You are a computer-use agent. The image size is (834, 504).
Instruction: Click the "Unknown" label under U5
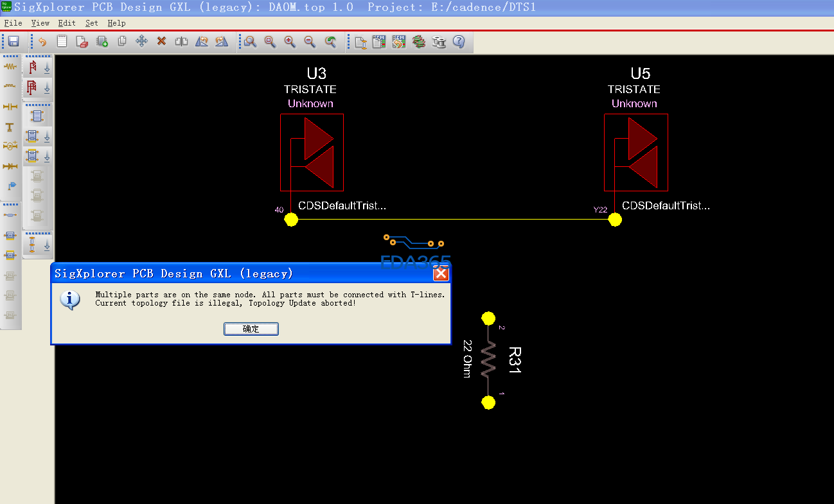[634, 103]
